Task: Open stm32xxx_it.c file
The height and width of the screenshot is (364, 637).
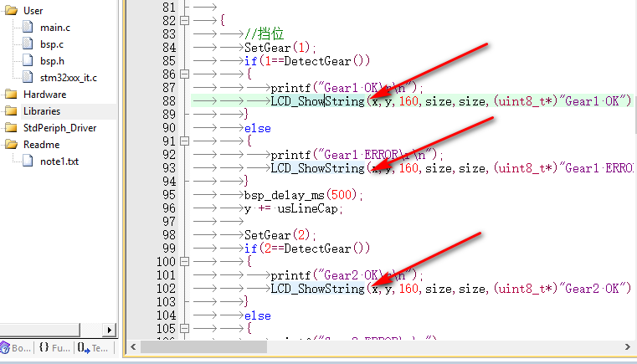Action: pyautogui.click(x=69, y=78)
